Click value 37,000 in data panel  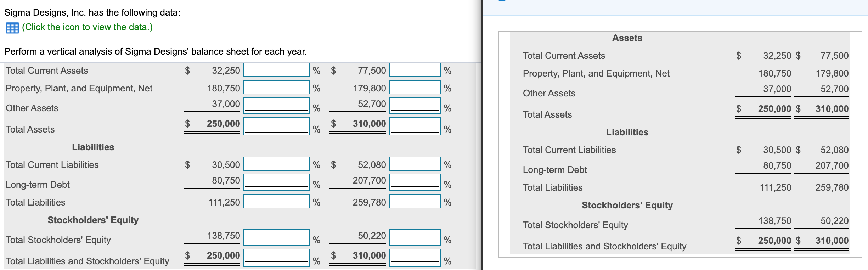[777, 89]
